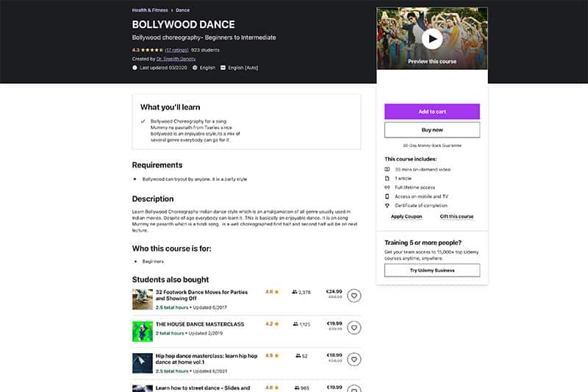Screen dimensions: 588x392
Task: Click the globe language icon beside English
Action: (x=195, y=68)
